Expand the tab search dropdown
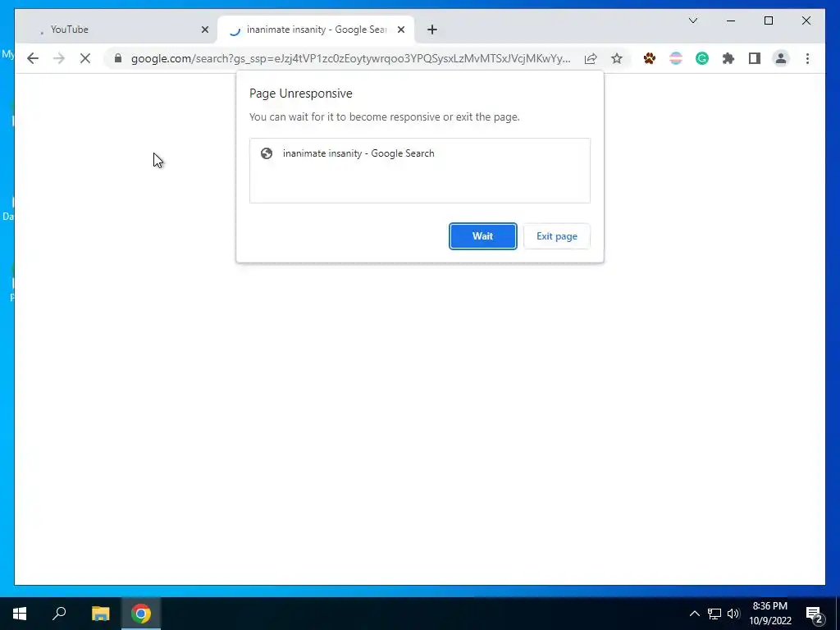The height and width of the screenshot is (630, 840). [x=692, y=21]
